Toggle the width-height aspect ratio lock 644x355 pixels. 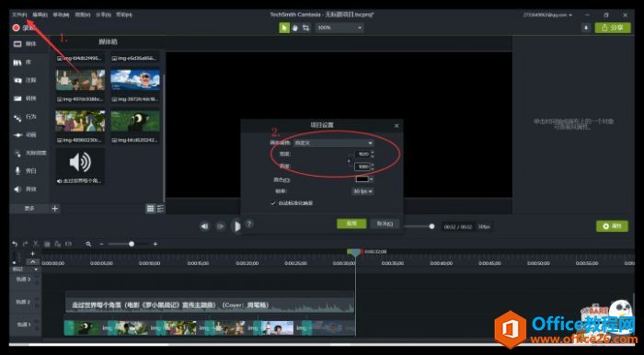click(x=349, y=160)
